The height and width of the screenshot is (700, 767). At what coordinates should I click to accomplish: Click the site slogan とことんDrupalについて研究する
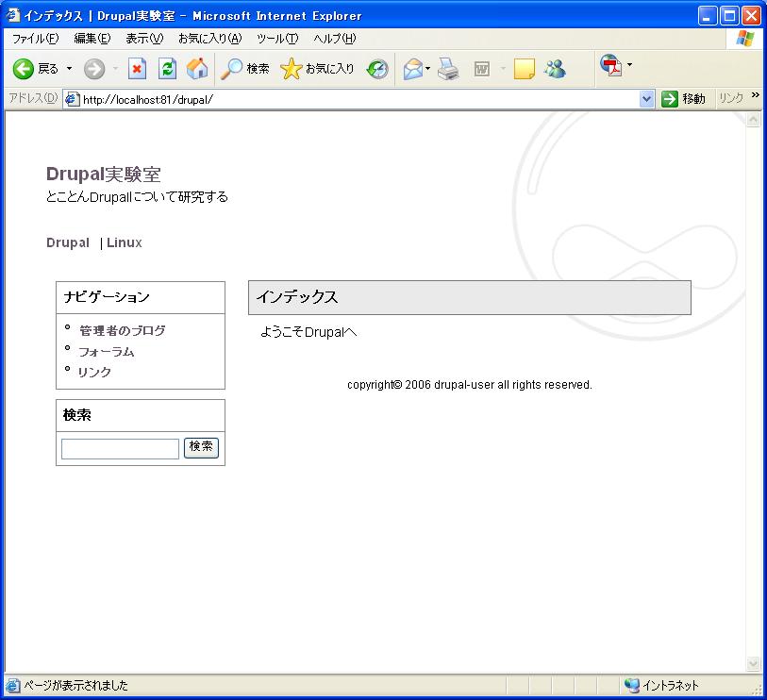coord(137,196)
